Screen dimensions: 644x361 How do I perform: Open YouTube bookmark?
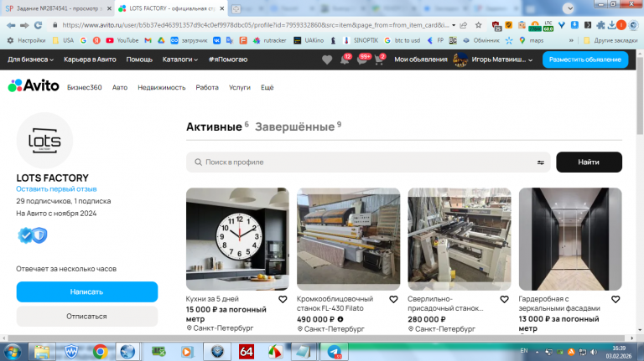[122, 40]
